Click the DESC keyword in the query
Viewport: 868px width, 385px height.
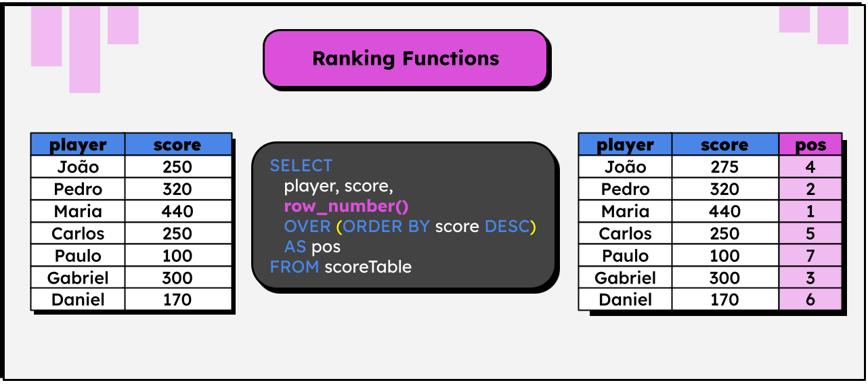506,227
